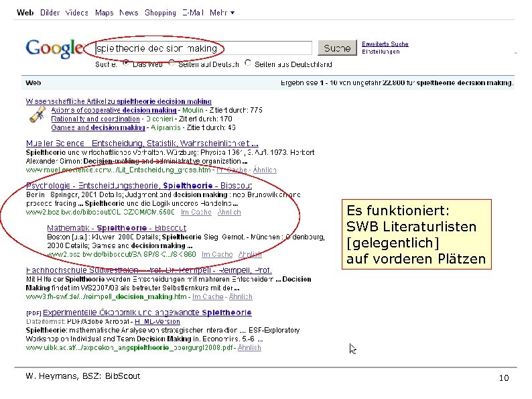Select 'Seiten aus Deutschland' radio button
The height and width of the screenshot is (399, 532).
[x=248, y=63]
